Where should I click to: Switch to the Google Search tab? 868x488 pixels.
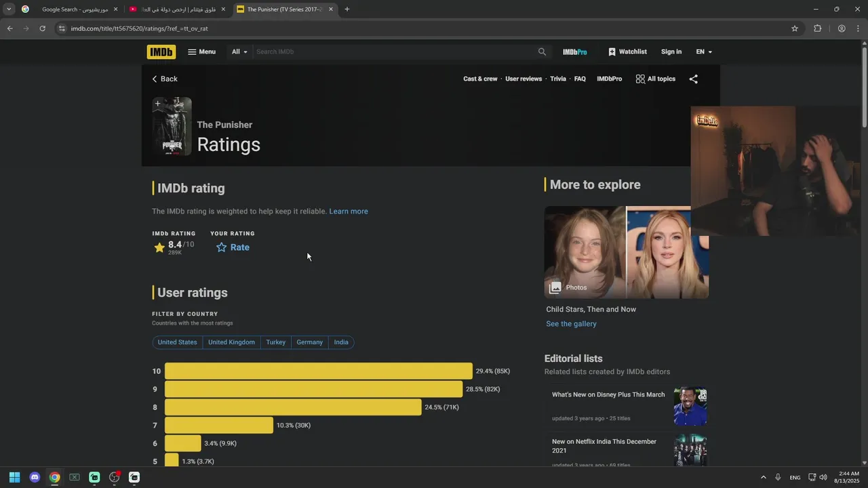(x=69, y=9)
